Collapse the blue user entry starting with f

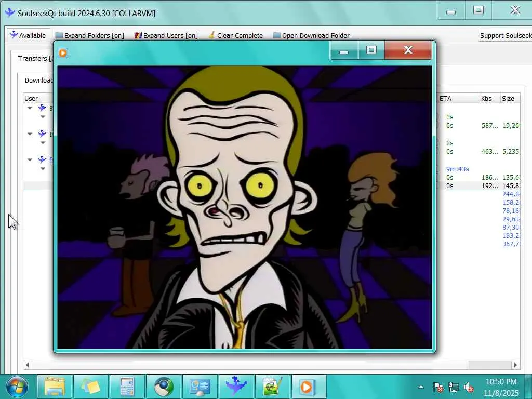coord(30,159)
